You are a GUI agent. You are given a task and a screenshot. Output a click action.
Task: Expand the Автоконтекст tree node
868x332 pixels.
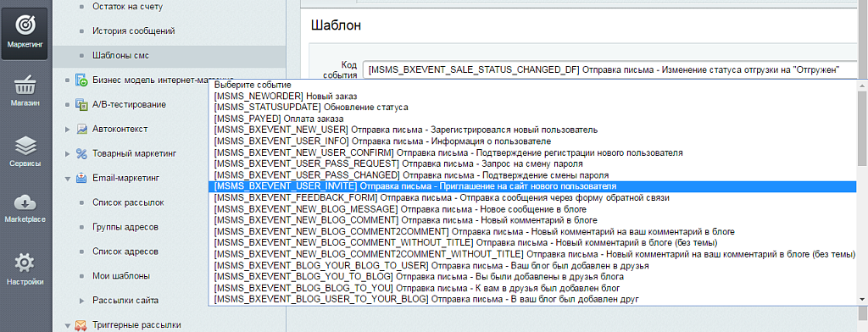pos(68,129)
